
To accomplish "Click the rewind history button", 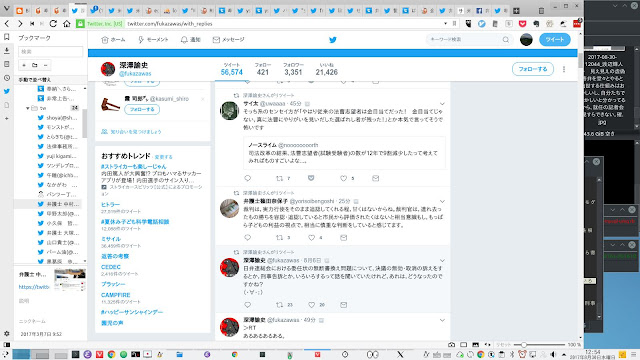I will (32, 24).
